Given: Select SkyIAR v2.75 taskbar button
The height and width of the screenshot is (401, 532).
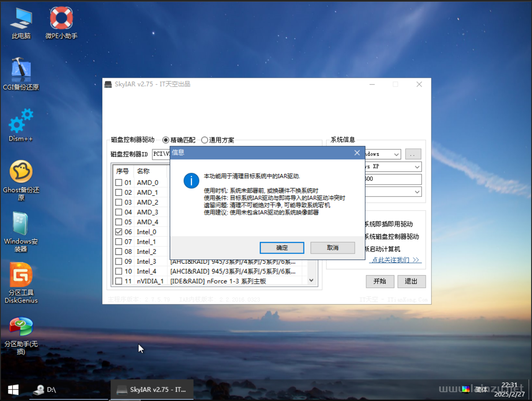Looking at the screenshot, I should coord(152,390).
